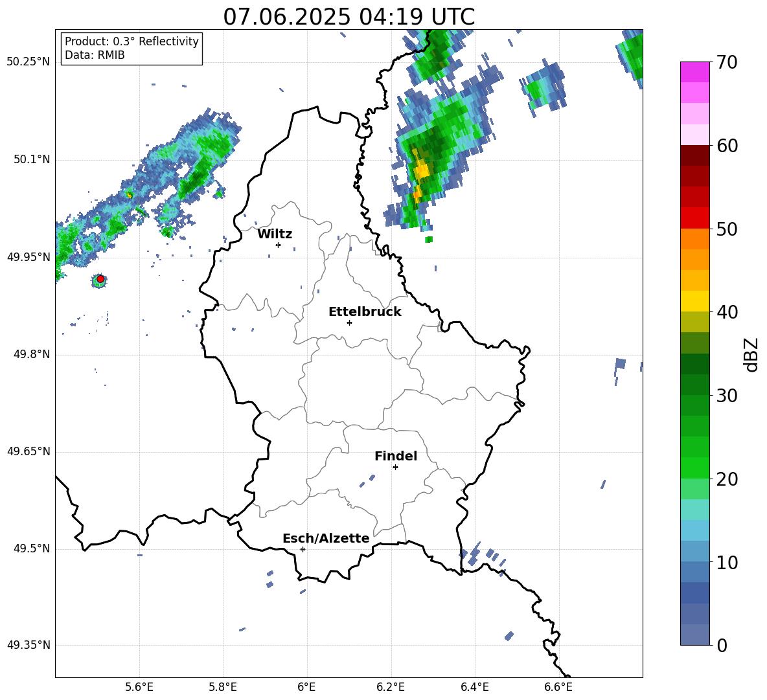Click the cross marker under Esch/Alzette

click(303, 549)
